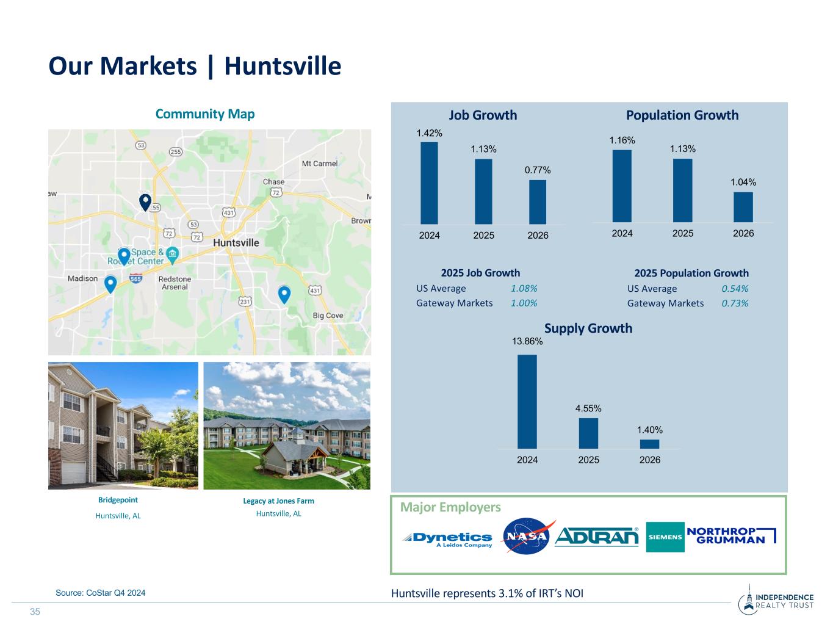Select the "1.08%" US Average job value
This screenshot has width=833, height=644.
click(x=524, y=288)
